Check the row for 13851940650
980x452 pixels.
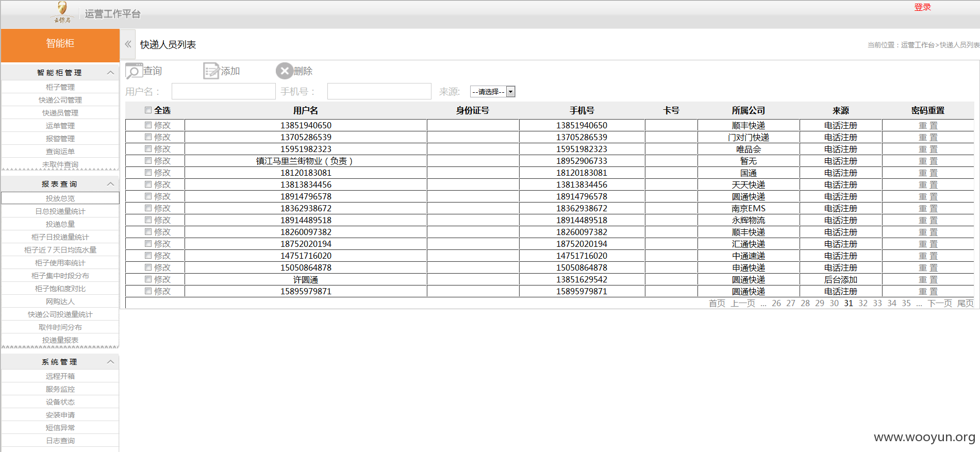pos(148,125)
